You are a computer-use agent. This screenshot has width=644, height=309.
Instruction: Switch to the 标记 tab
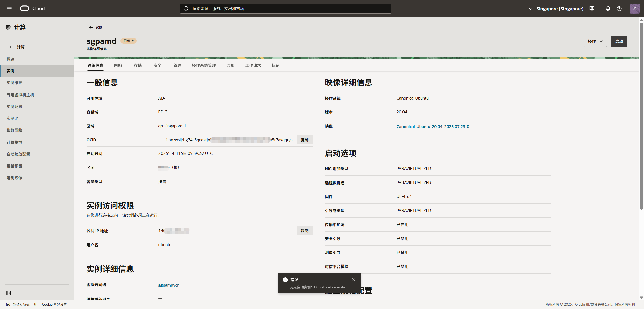pos(275,65)
